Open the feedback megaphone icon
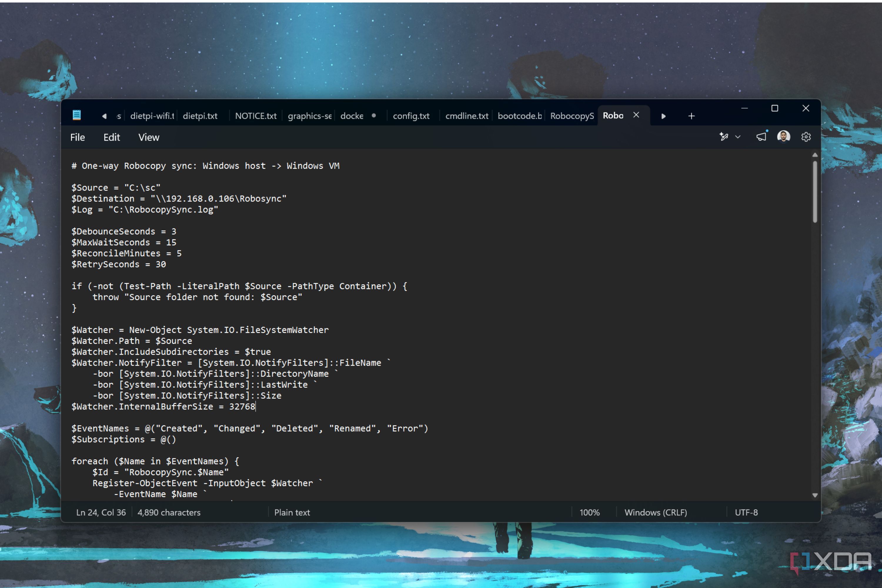The width and height of the screenshot is (882, 588). (x=761, y=136)
